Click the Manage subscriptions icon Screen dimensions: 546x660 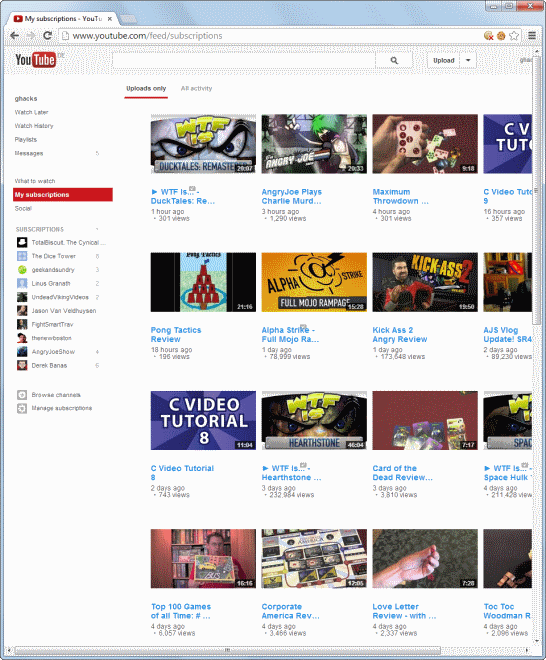(x=22, y=408)
